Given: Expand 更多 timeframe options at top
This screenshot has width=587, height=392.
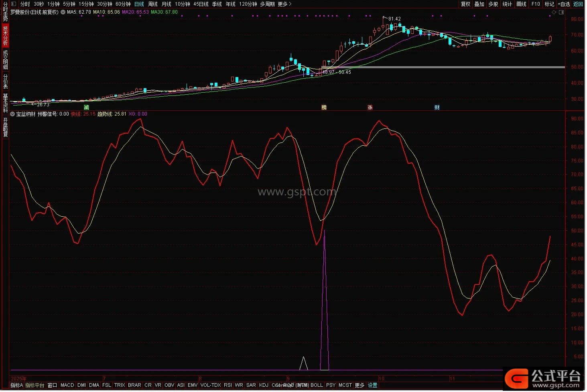Looking at the screenshot, I should (x=284, y=4).
